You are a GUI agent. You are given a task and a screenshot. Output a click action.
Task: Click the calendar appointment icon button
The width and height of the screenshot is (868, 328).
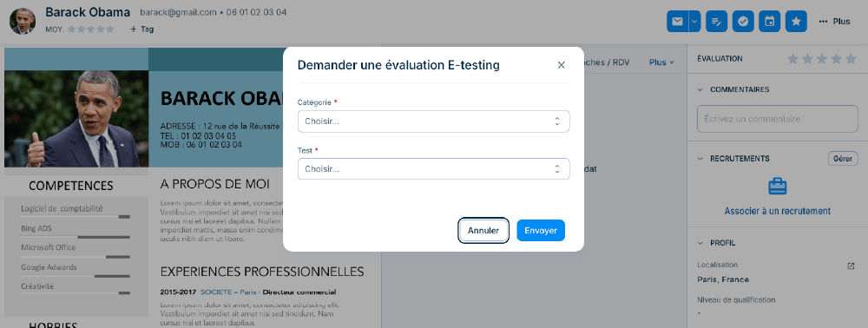click(769, 22)
